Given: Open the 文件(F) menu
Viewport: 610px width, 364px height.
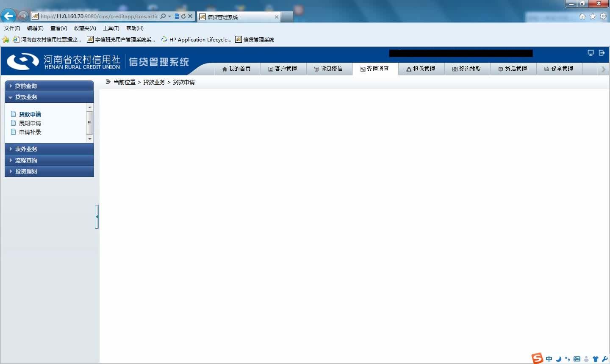Looking at the screenshot, I should click(x=12, y=28).
